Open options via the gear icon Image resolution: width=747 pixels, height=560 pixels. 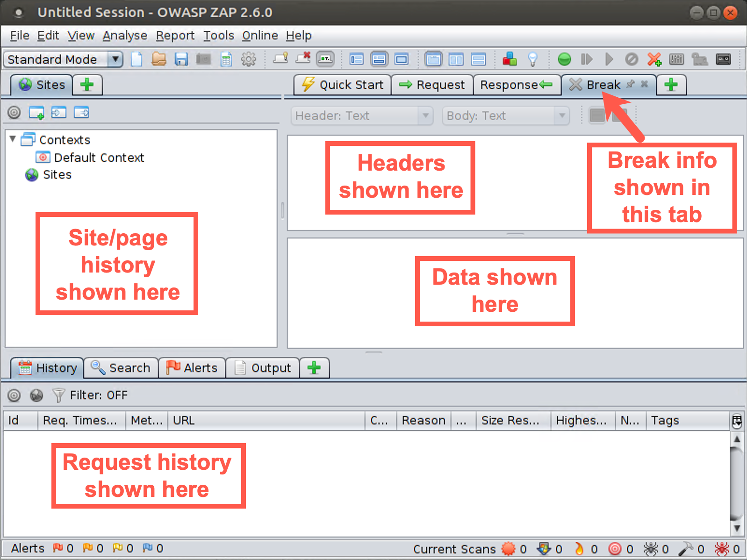click(x=248, y=59)
